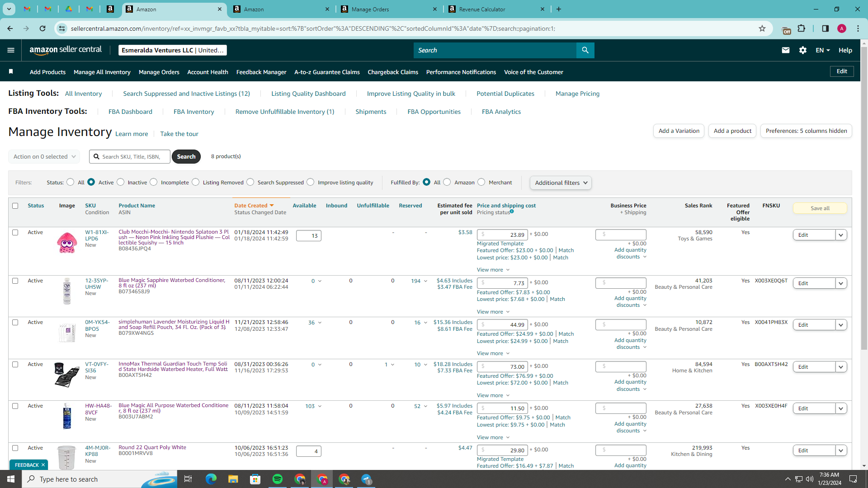Open the hamburger navigation menu

11,50
